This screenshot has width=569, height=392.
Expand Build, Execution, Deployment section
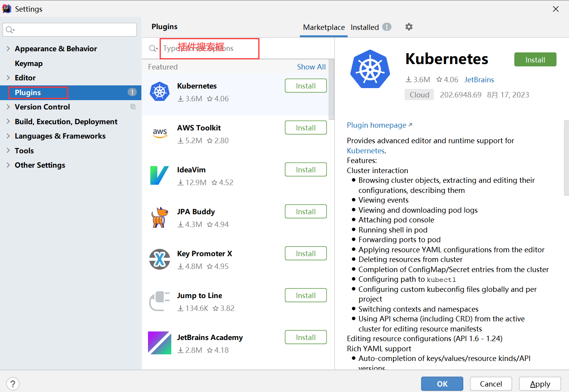tap(8, 121)
